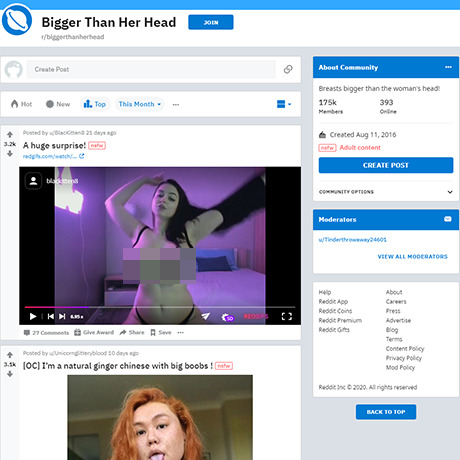
Task: Save the first post
Action: tap(161, 332)
